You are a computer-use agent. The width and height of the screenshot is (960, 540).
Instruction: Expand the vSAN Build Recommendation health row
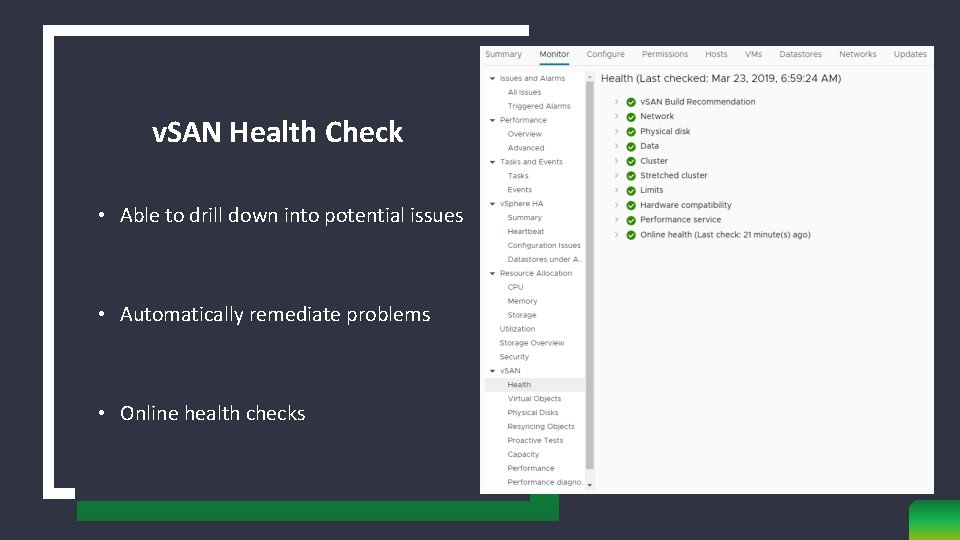617,102
